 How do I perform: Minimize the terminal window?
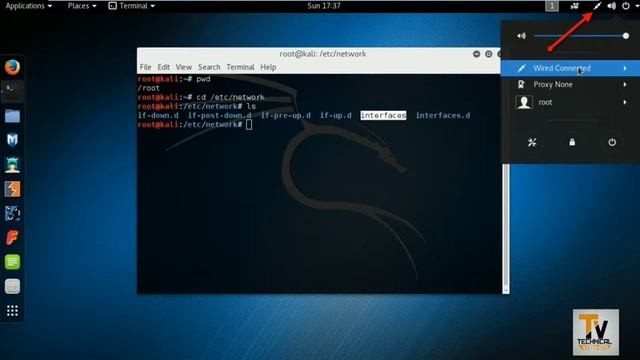coord(476,54)
